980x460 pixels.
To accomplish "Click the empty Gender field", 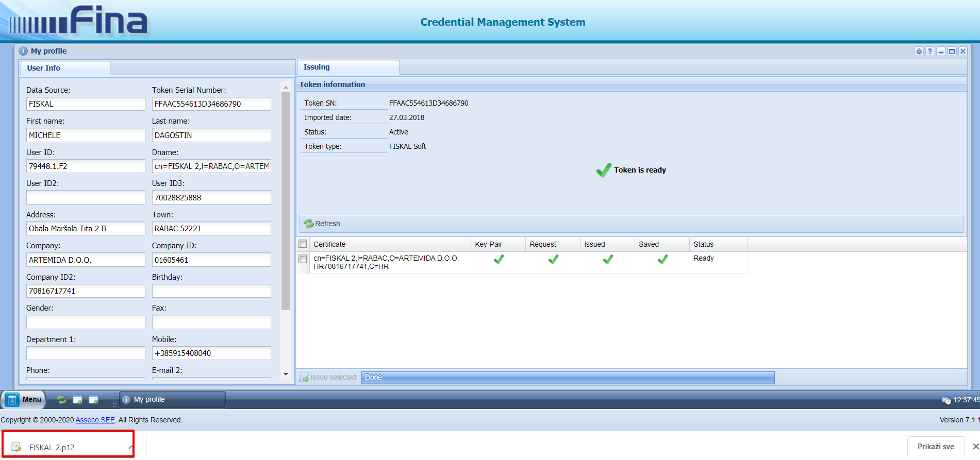I will tap(86, 322).
